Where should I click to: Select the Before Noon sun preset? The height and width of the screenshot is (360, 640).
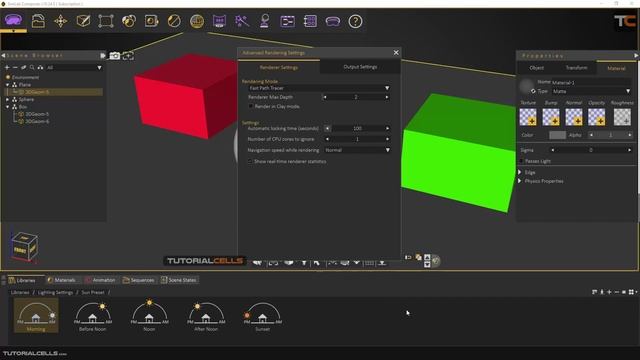(x=93, y=316)
